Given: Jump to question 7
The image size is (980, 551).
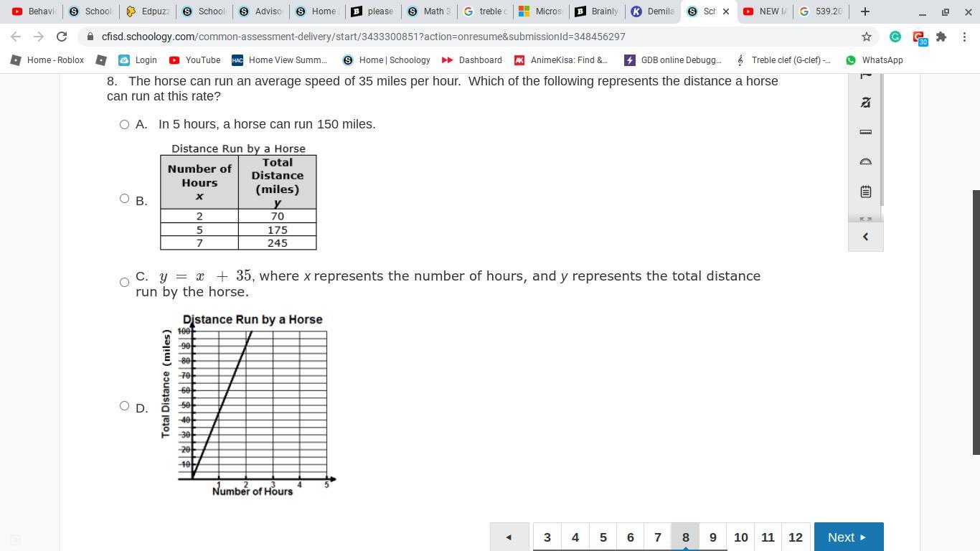Looking at the screenshot, I should click(x=658, y=537).
